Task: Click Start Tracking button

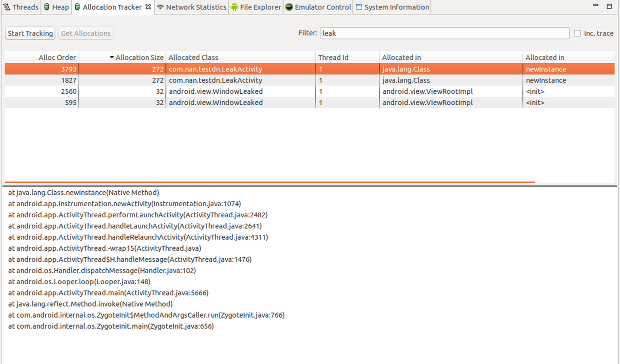Action: pos(30,33)
